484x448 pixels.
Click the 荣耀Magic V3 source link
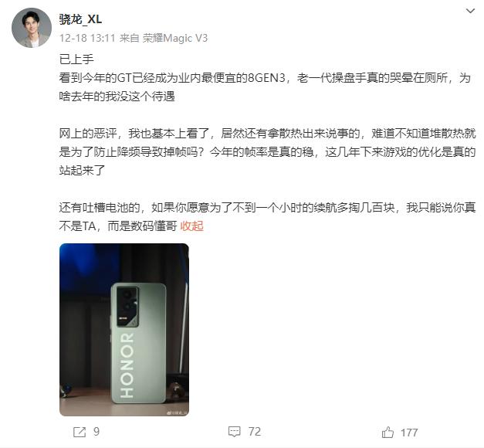(x=175, y=39)
